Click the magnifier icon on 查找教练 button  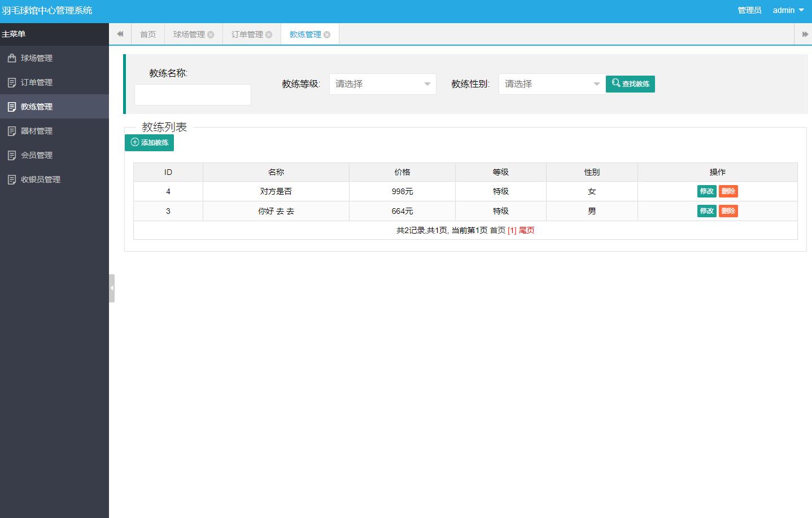pyautogui.click(x=615, y=83)
